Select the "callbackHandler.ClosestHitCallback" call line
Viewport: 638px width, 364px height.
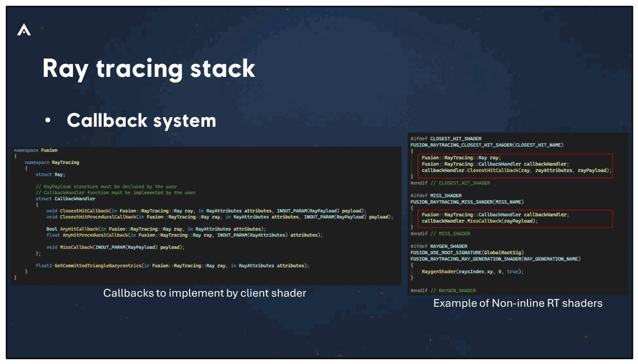pos(516,171)
